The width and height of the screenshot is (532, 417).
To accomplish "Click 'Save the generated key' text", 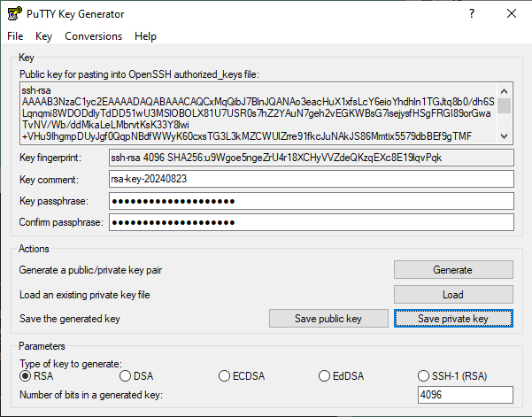I will pos(70,319).
